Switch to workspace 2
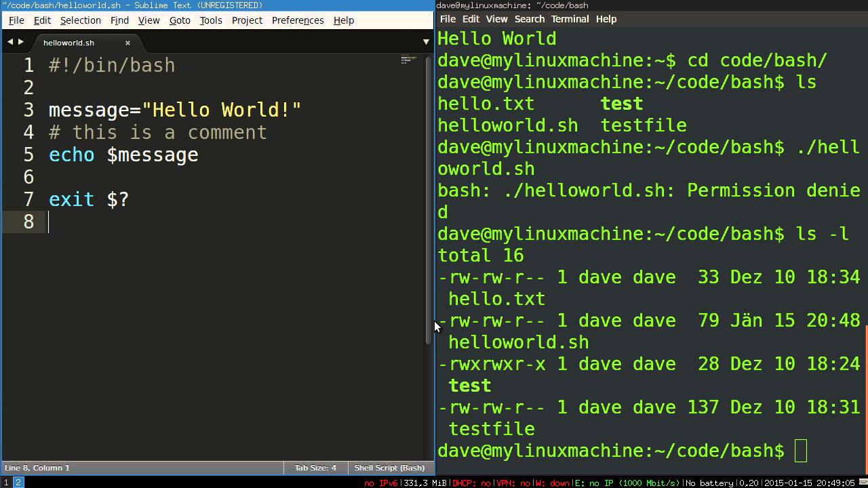This screenshot has width=868, height=488. pyautogui.click(x=18, y=483)
